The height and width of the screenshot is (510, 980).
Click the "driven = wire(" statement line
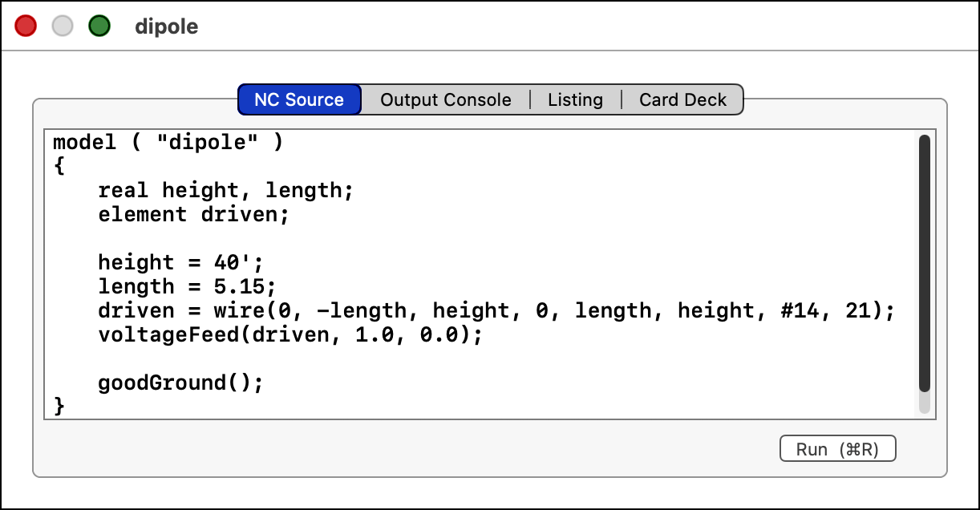click(x=495, y=311)
